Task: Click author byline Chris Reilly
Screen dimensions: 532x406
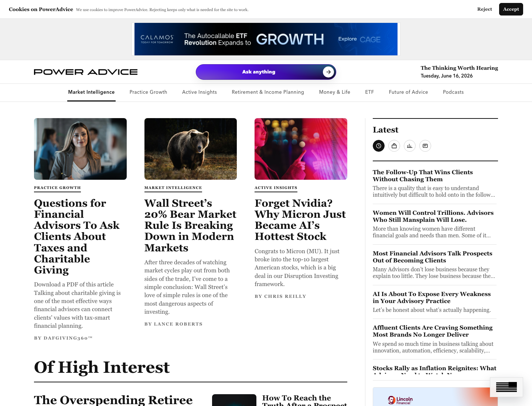Action: 280,296
